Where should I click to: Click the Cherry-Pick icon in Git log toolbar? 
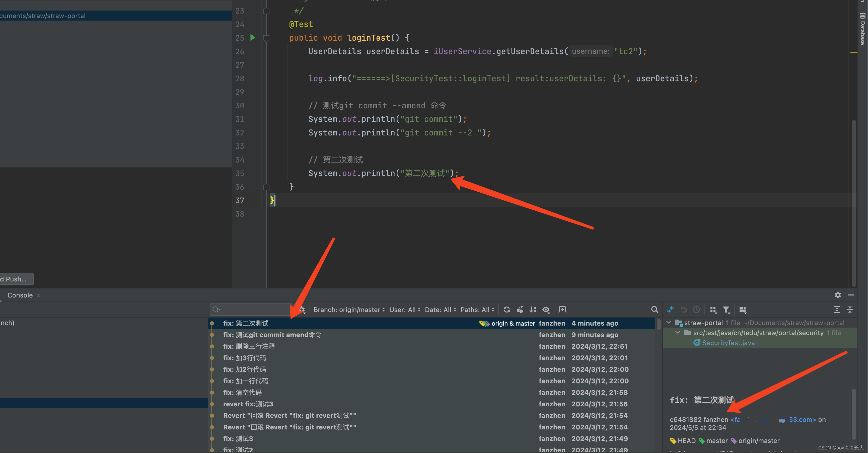[520, 310]
